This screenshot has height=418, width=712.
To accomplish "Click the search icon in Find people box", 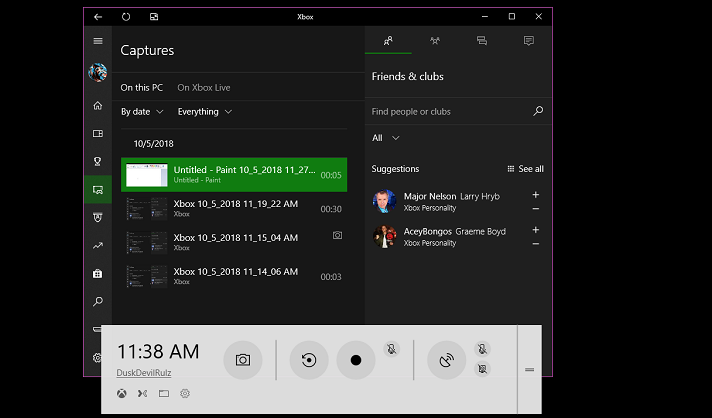I will tap(538, 111).
